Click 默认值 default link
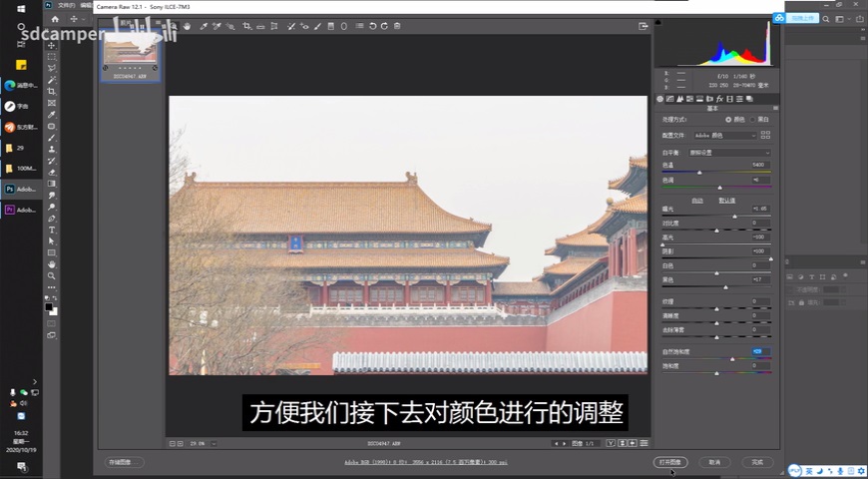 coord(727,201)
